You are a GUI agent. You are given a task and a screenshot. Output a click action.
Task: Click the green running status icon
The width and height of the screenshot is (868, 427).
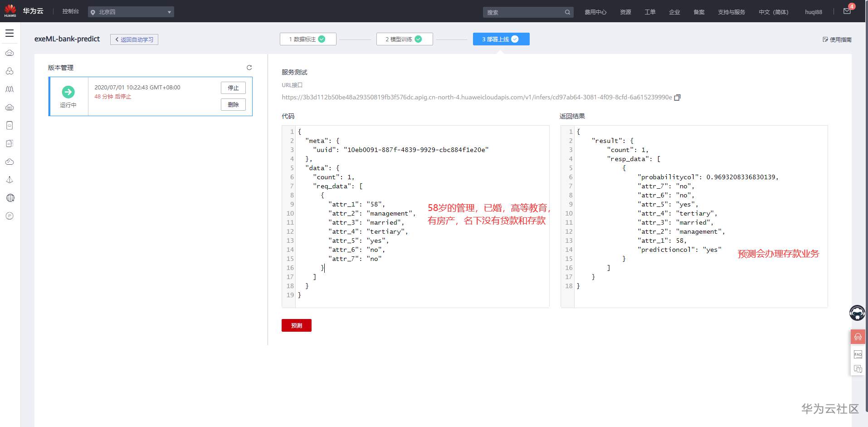68,92
